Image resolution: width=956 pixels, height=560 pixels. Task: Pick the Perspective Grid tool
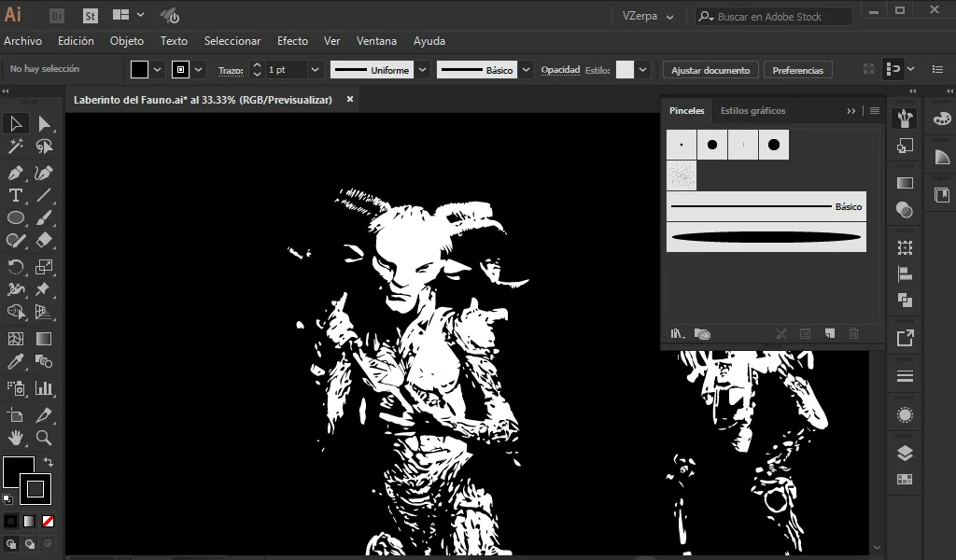coord(44,312)
